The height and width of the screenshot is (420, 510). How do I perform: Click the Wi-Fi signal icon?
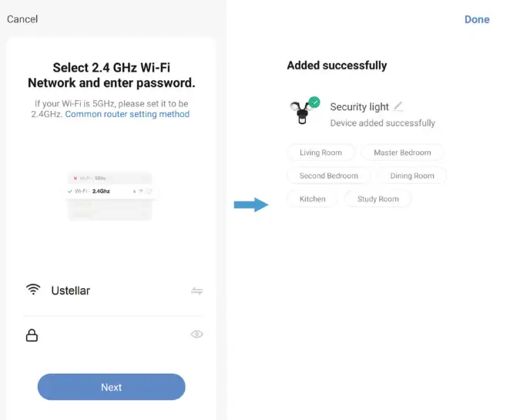pyautogui.click(x=32, y=290)
